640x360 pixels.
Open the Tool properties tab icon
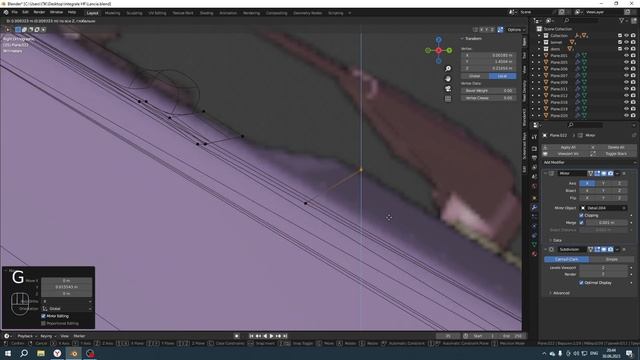(534, 138)
